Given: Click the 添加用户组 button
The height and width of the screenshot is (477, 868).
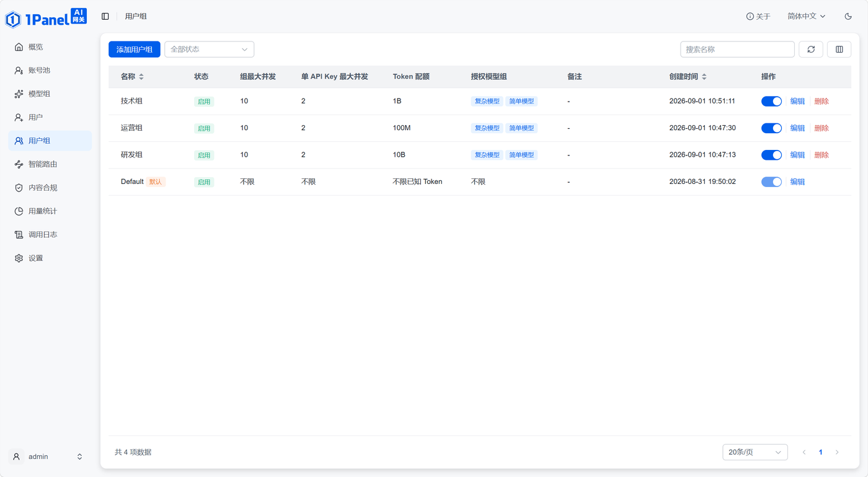Looking at the screenshot, I should click(135, 50).
